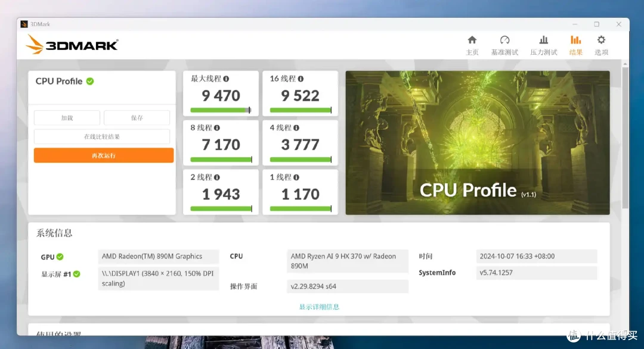This screenshot has height=349, width=644.
Task: Click the 1 943 score value
Action: pos(221,194)
